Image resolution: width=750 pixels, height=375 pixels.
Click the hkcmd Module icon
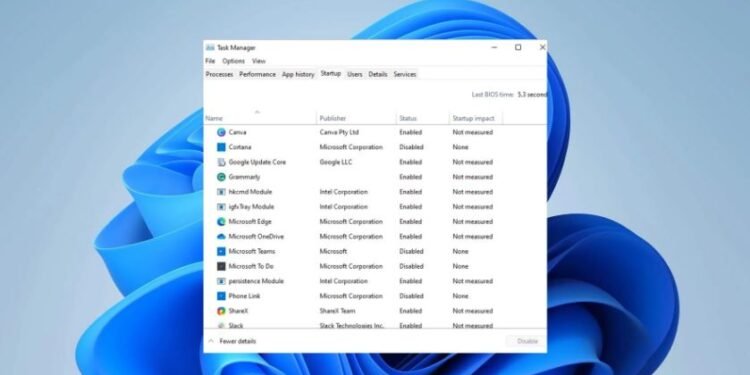click(221, 192)
